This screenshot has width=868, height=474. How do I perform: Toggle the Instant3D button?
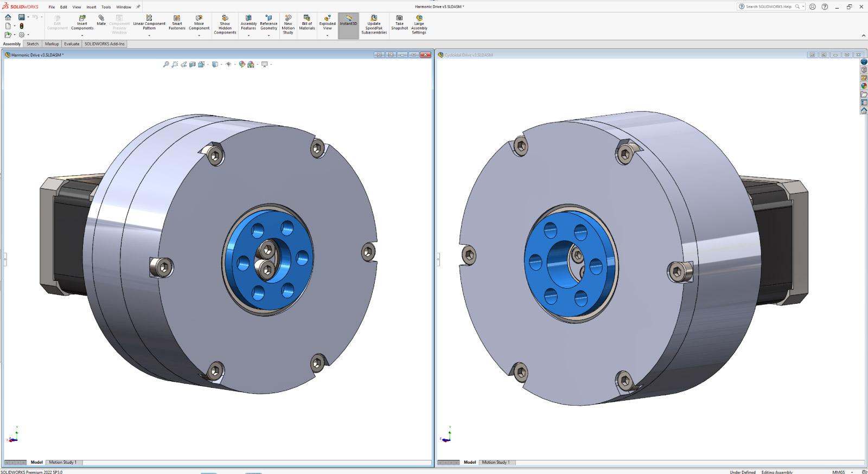click(348, 20)
